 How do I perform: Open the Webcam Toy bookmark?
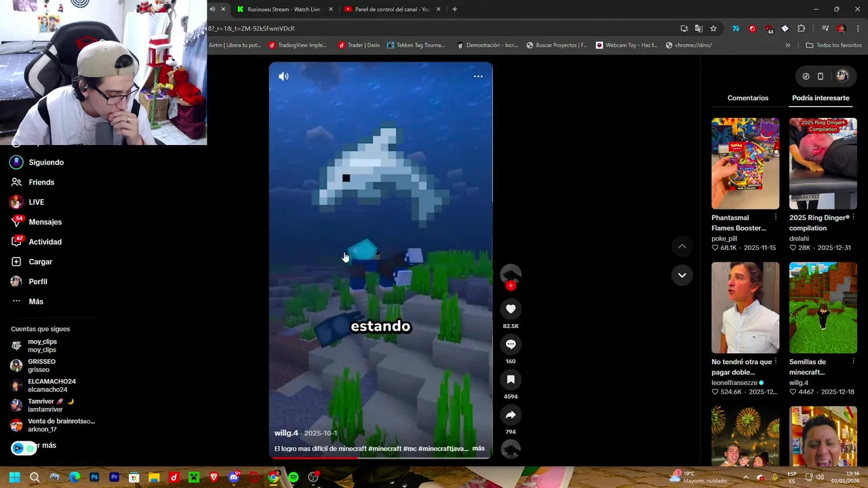pos(627,45)
